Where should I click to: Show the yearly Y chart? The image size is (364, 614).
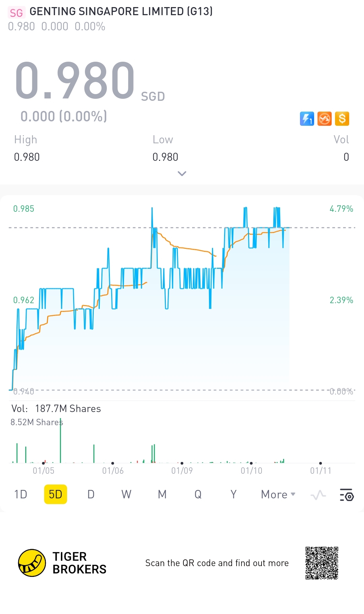tap(233, 495)
